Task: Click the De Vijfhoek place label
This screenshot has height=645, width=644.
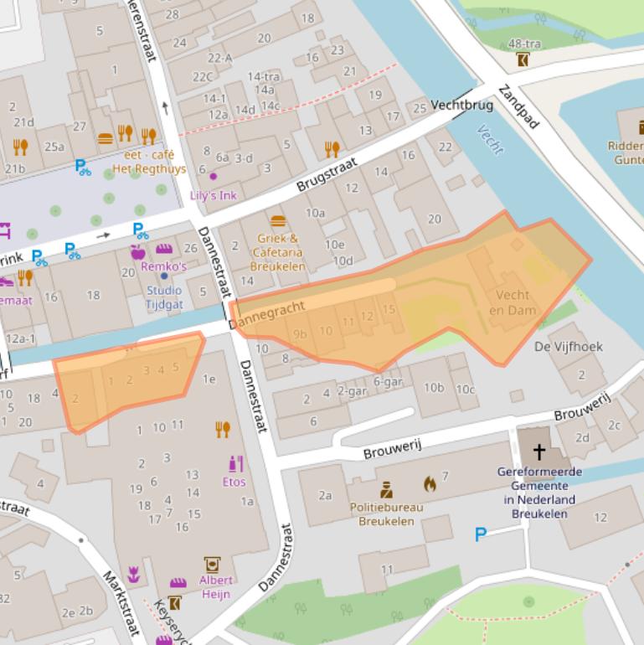Action: (569, 346)
